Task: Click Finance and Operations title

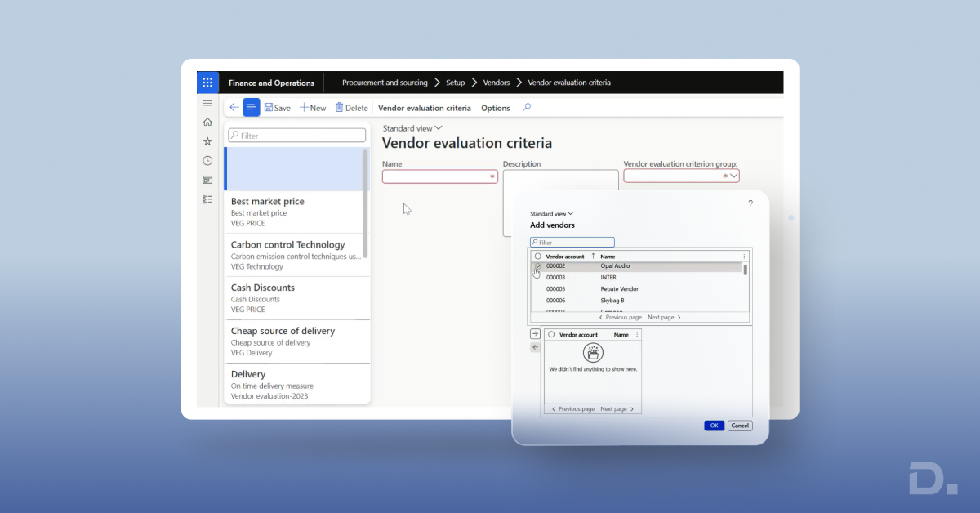Action: click(x=271, y=83)
